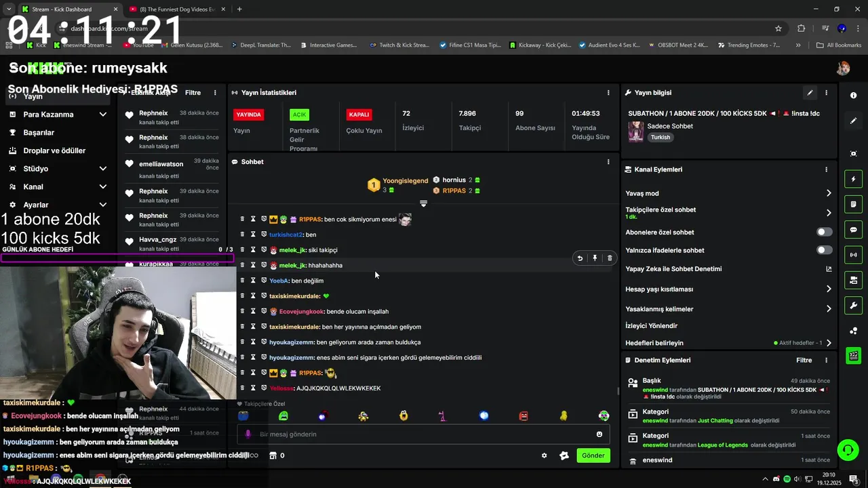Open Yayın bilgisi three-dot menu
The height and width of the screenshot is (488, 868).
coord(826,93)
